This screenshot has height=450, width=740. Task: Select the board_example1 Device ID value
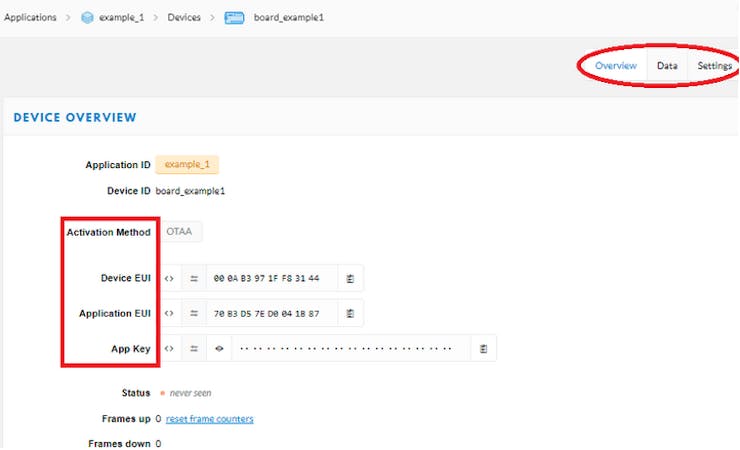[190, 191]
